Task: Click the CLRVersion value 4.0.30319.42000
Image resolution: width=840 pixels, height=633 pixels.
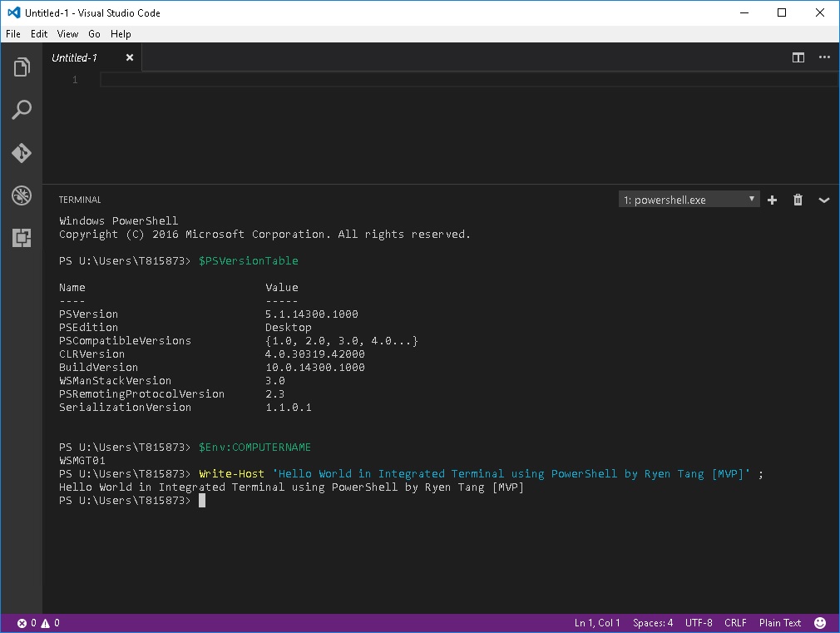Action: 315,354
